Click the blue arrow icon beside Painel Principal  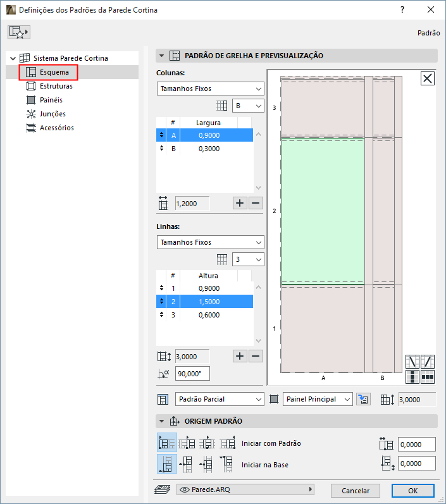(363, 399)
